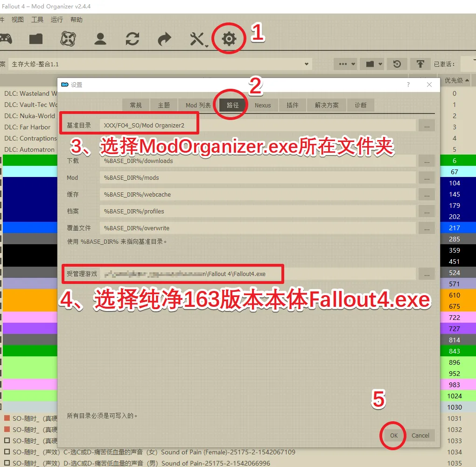Open the 工具 menu

pyautogui.click(x=37, y=20)
